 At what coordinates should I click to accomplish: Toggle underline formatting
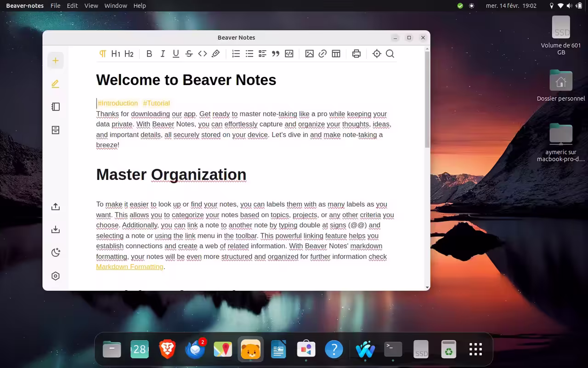(176, 54)
